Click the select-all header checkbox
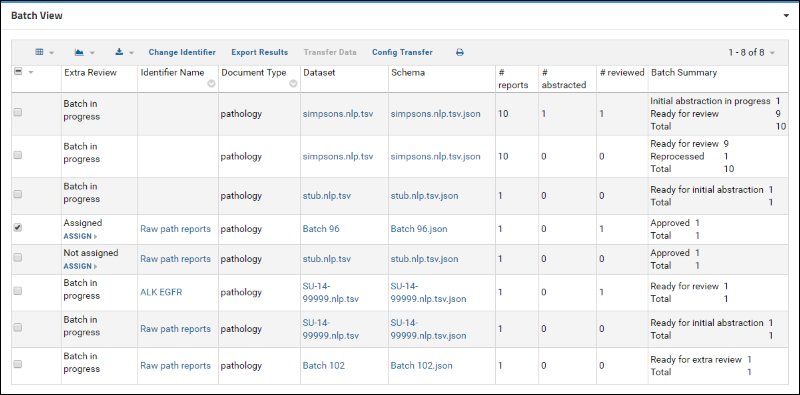Screen dimensions: 800x395 18,72
